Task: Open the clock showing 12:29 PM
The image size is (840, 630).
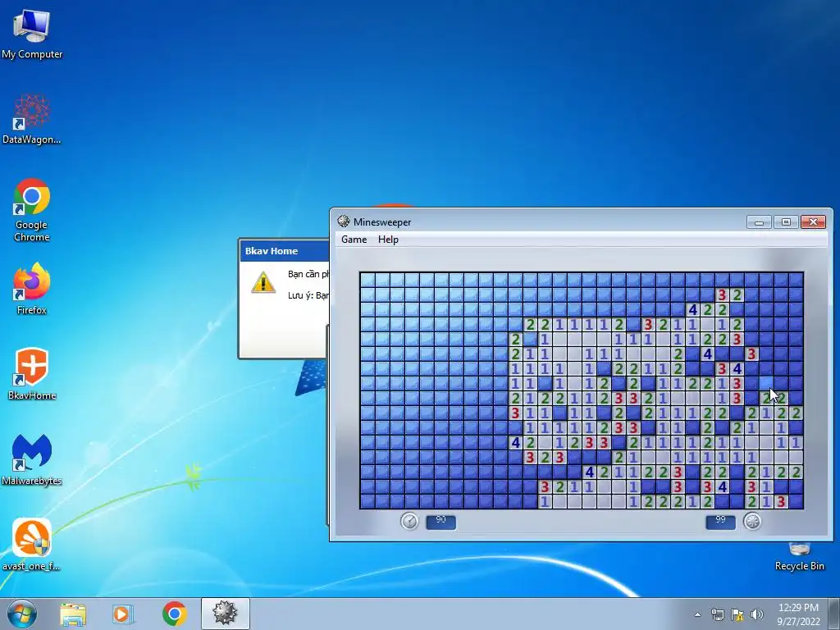Action: click(x=798, y=614)
